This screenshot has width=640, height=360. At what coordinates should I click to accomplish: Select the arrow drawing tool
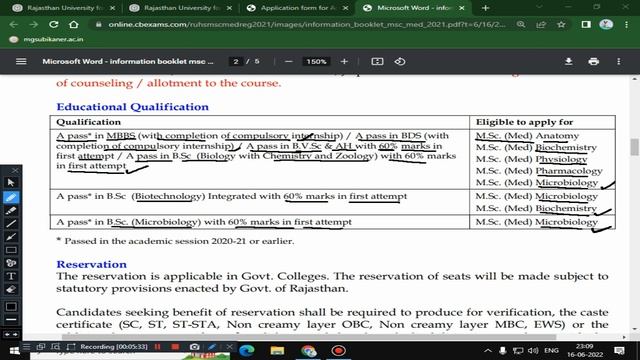tap(11, 237)
